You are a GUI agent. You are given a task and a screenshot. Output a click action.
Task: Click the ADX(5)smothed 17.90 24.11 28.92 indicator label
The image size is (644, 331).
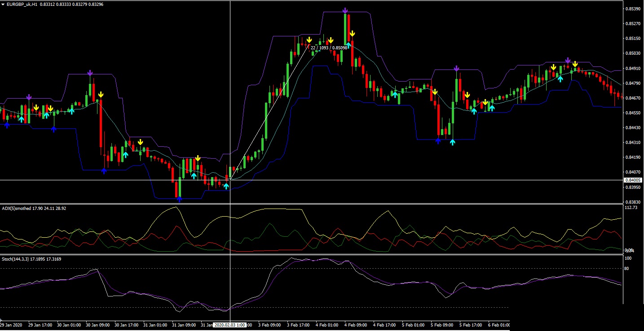click(34, 209)
